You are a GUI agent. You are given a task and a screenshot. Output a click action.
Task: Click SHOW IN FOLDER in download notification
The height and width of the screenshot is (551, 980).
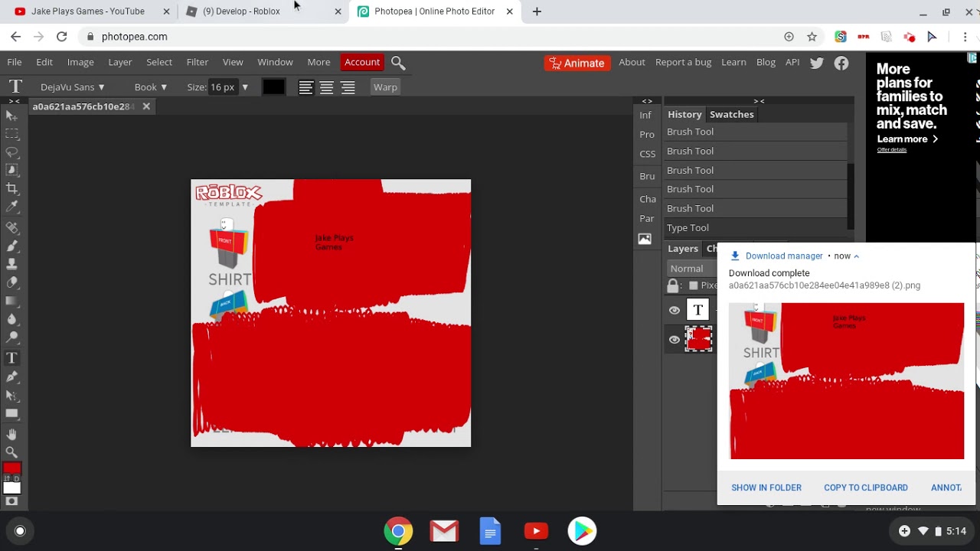(766, 487)
